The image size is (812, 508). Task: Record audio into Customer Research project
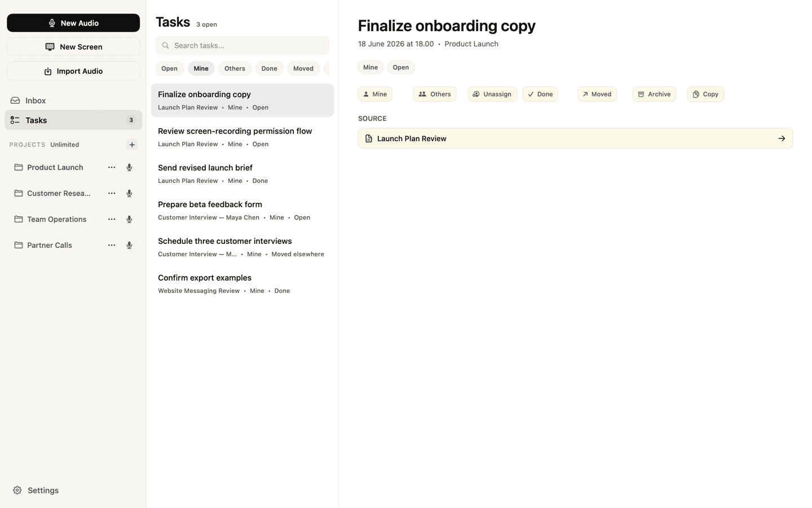click(129, 193)
